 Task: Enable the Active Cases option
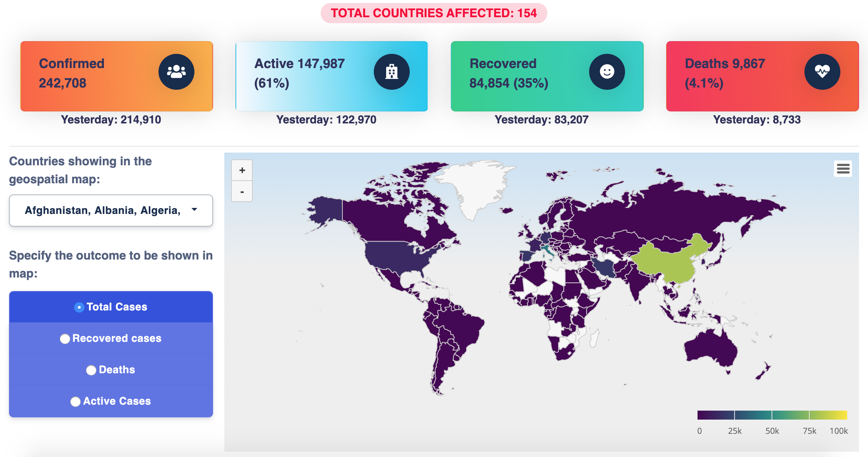click(x=76, y=401)
